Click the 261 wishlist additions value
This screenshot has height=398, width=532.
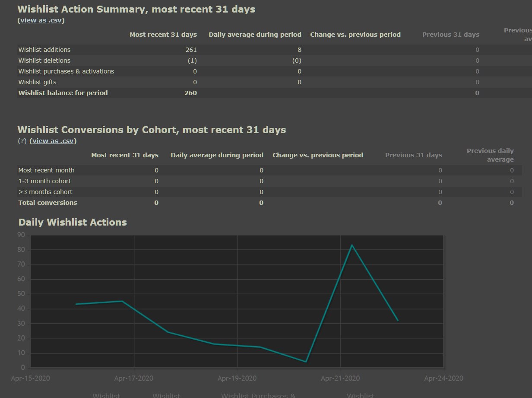(x=191, y=50)
